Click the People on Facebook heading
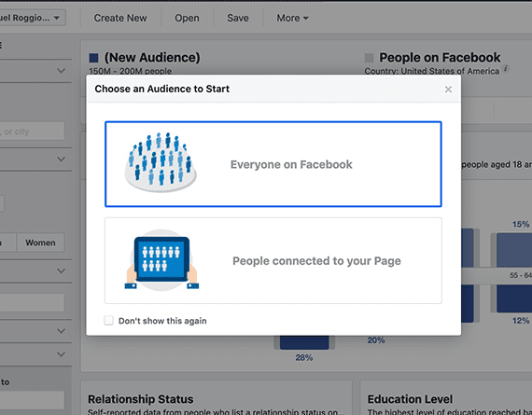Screen dimensions: 532x415 440,58
